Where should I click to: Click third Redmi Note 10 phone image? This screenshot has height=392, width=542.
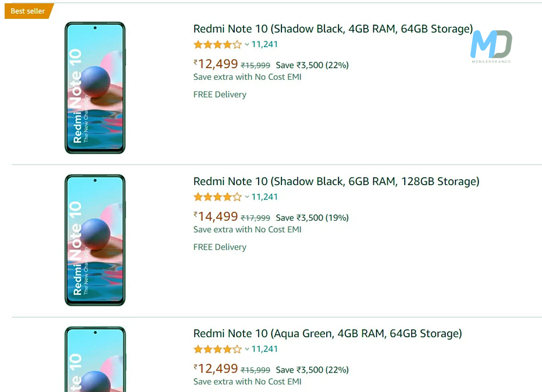coord(95,360)
